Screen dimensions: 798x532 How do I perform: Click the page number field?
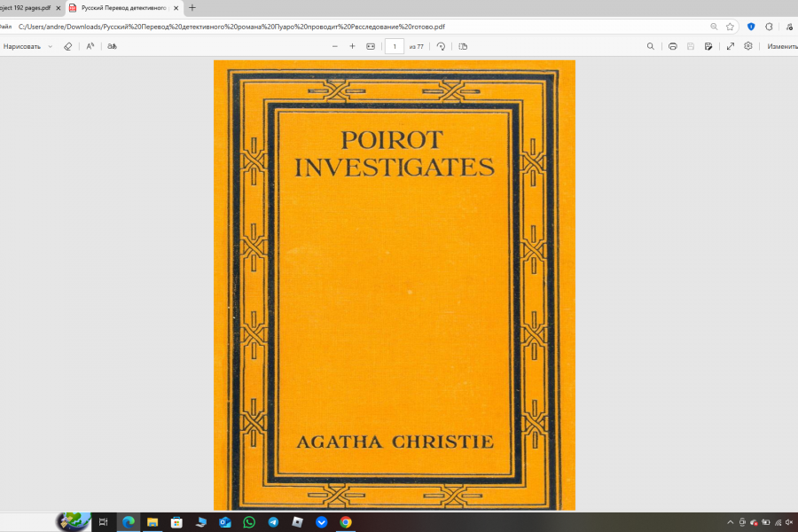pyautogui.click(x=395, y=46)
